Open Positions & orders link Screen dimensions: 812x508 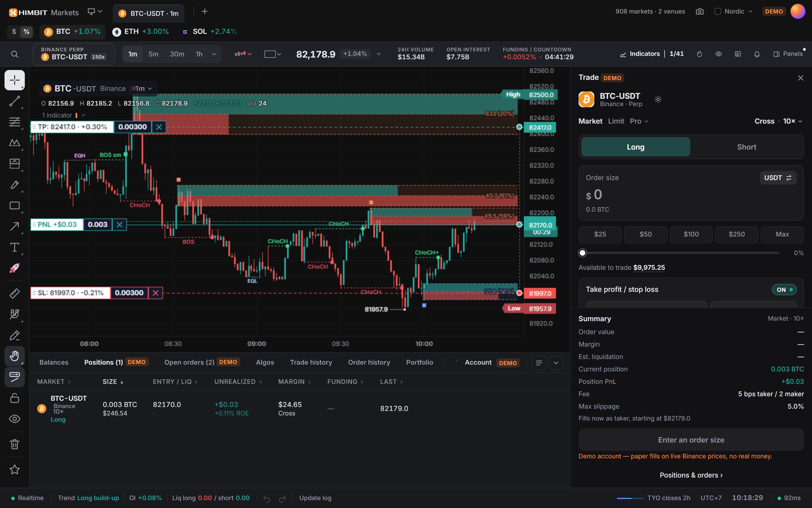pyautogui.click(x=691, y=475)
